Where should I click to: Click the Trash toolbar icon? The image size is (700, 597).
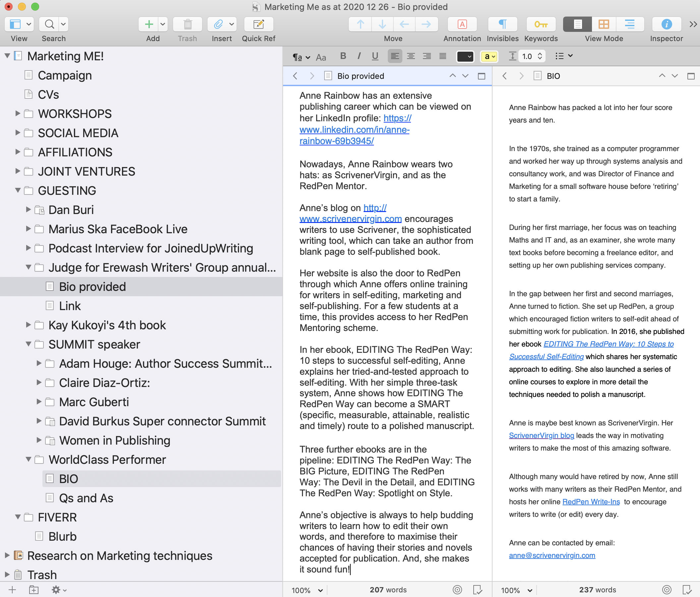click(x=188, y=24)
